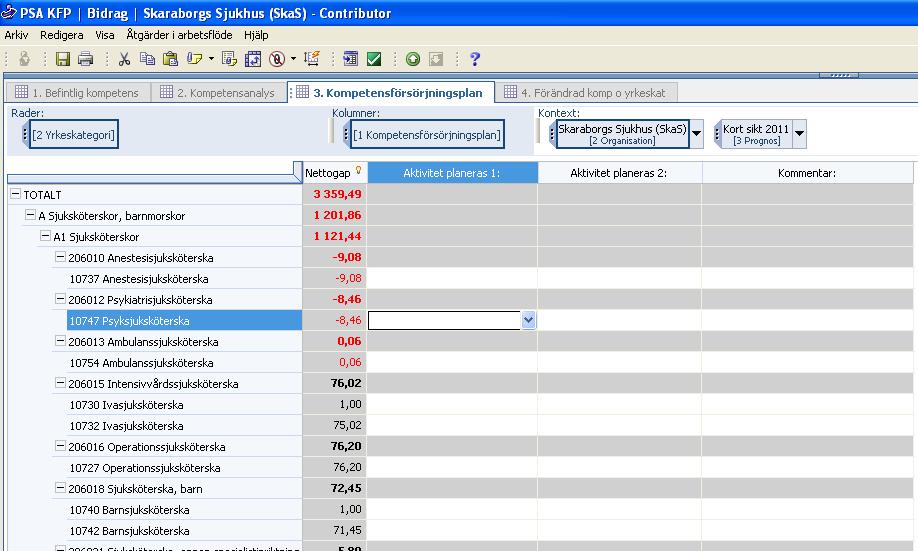Image resolution: width=918 pixels, height=551 pixels.
Task: Select row 10730 Ivasjuksköterska
Action: click(x=184, y=405)
